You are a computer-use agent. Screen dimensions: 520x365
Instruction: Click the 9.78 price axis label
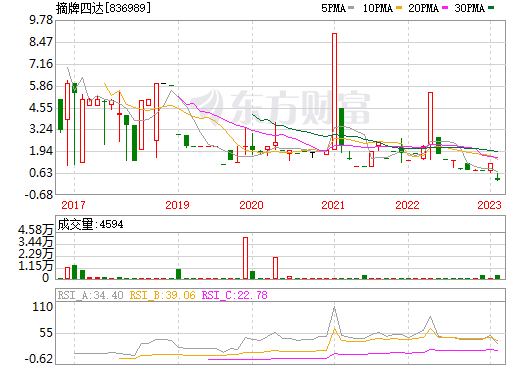pos(41,20)
